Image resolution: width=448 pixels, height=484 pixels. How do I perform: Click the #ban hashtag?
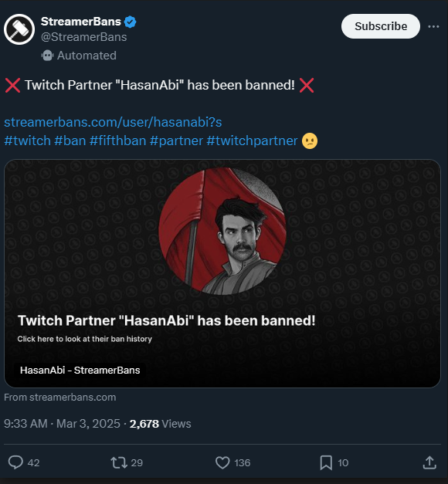point(70,140)
